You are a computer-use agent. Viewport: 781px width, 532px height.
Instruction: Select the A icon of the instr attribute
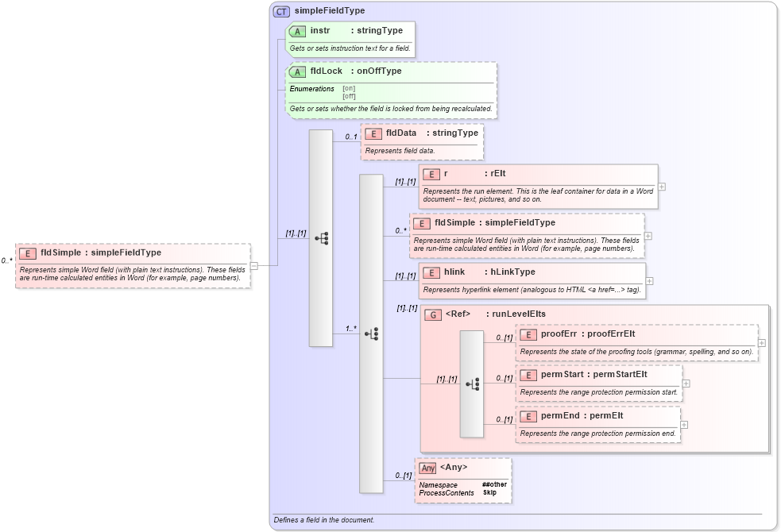coord(298,30)
